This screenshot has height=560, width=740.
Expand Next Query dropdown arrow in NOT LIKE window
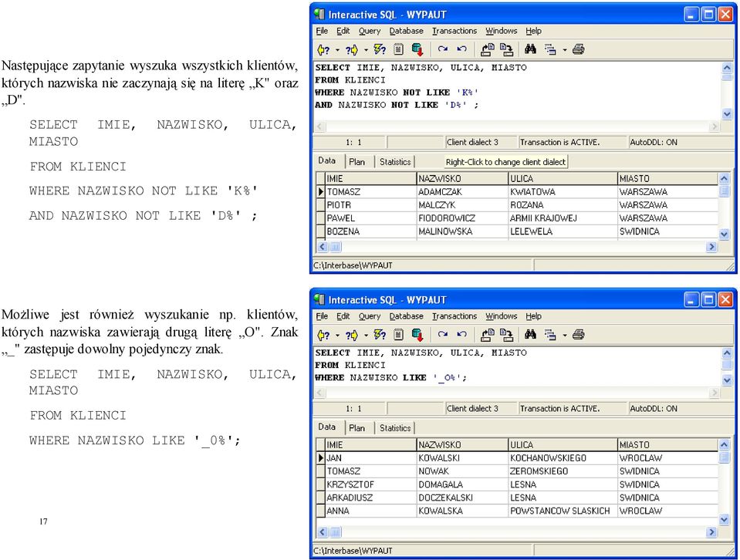click(x=366, y=50)
